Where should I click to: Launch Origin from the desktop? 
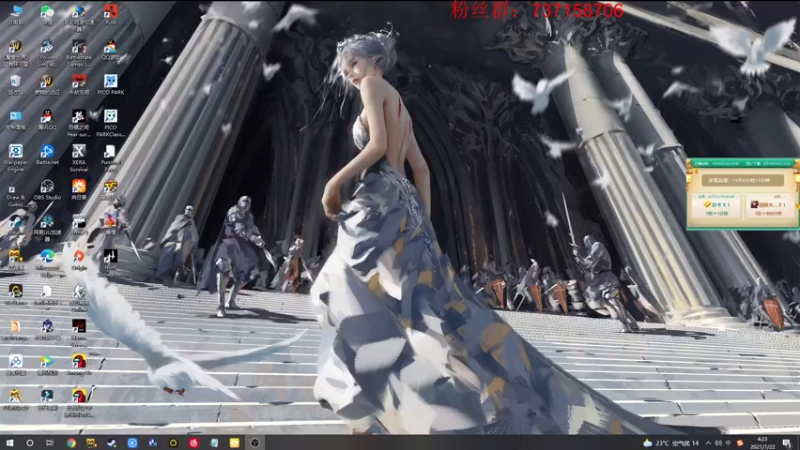coord(79,260)
